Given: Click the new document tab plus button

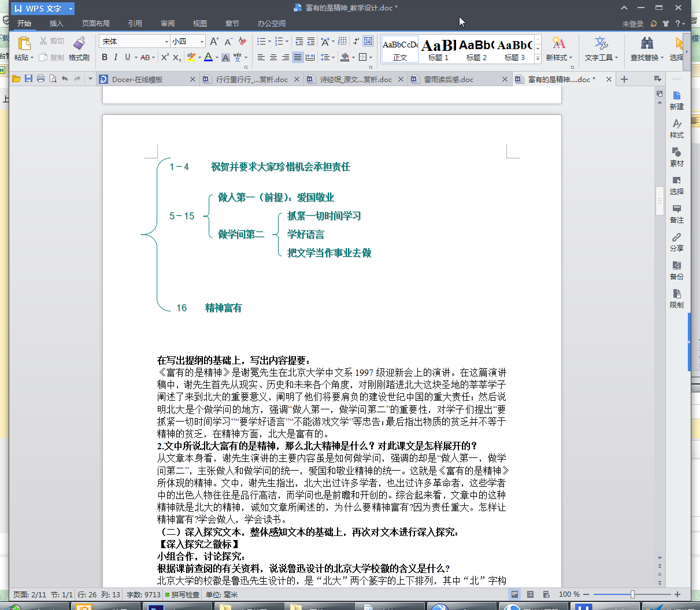Looking at the screenshot, I should 624,79.
